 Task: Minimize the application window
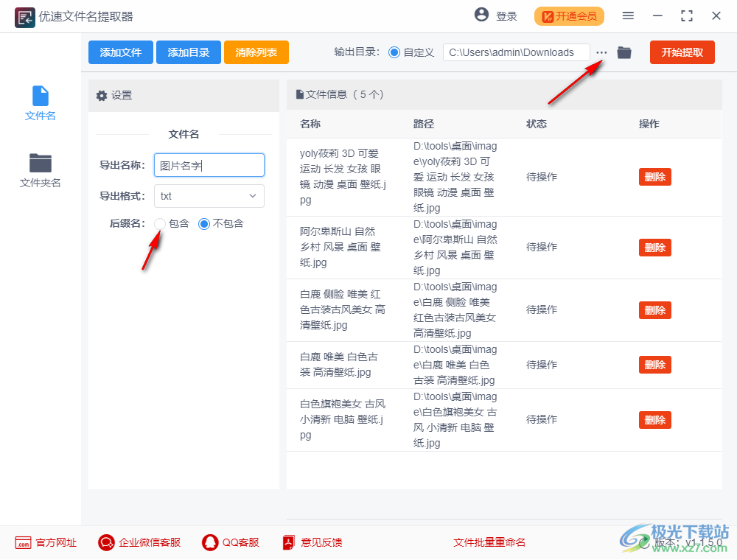[657, 16]
